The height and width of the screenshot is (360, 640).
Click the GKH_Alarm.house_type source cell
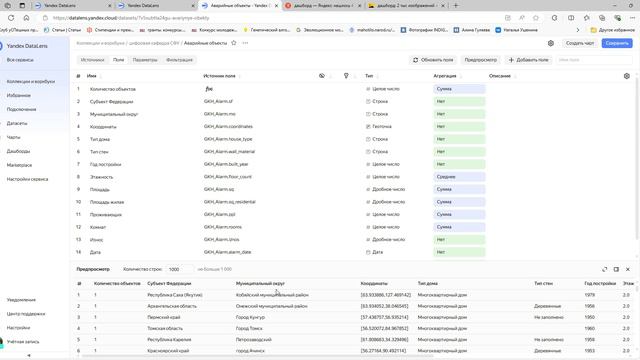228,139
